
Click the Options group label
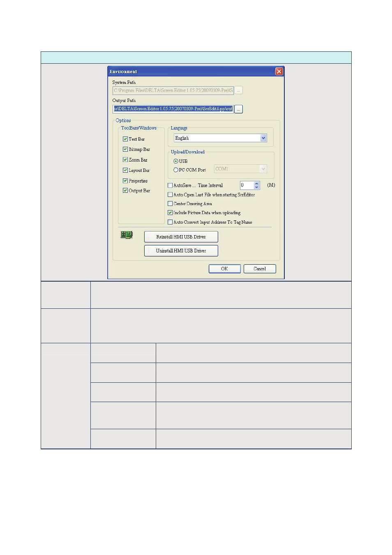pyautogui.click(x=123, y=120)
